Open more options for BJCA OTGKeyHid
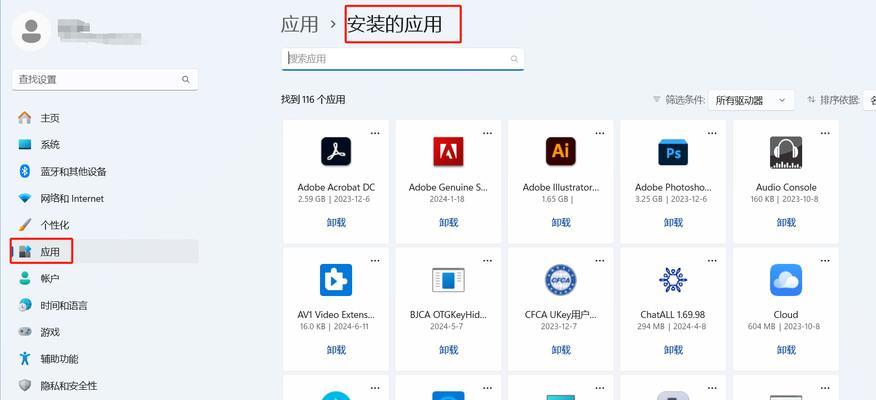Viewport: 876px width, 400px height. 487,260
